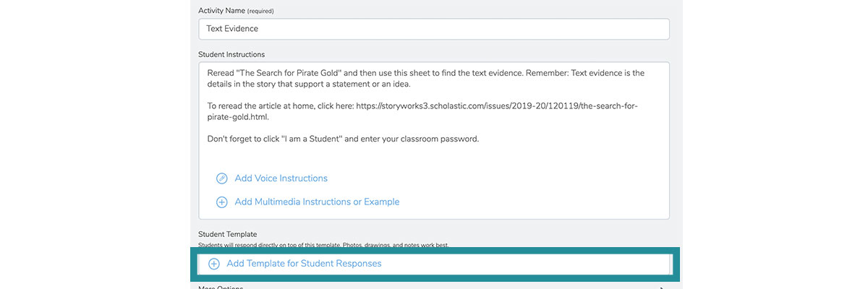
Task: Click the plus icon beside Add Multimedia Instructions
Action: 222,202
